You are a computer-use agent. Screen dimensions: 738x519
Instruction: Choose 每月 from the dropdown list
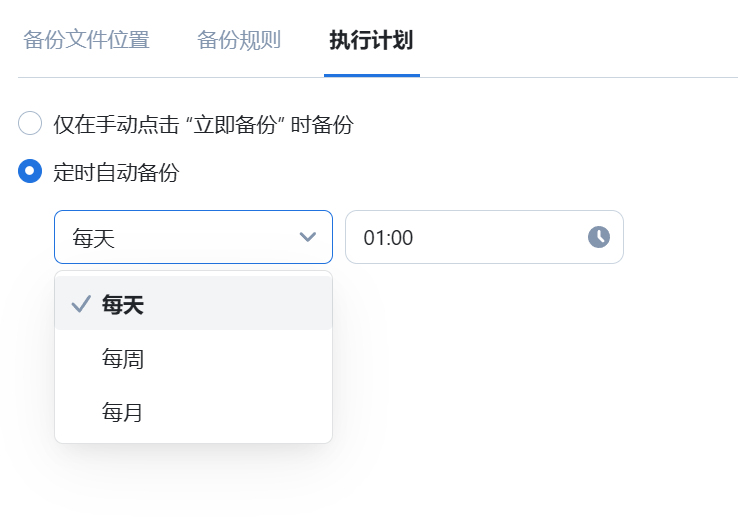click(x=123, y=411)
